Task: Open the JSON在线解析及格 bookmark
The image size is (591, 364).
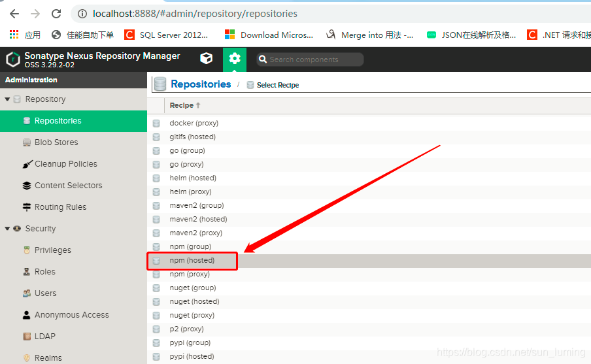Action: tap(471, 35)
